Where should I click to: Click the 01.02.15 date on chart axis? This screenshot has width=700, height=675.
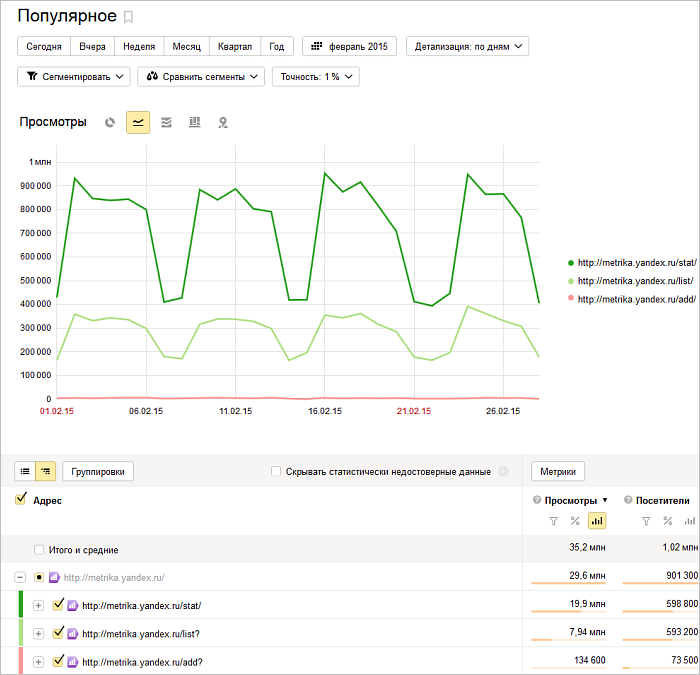coord(57,411)
